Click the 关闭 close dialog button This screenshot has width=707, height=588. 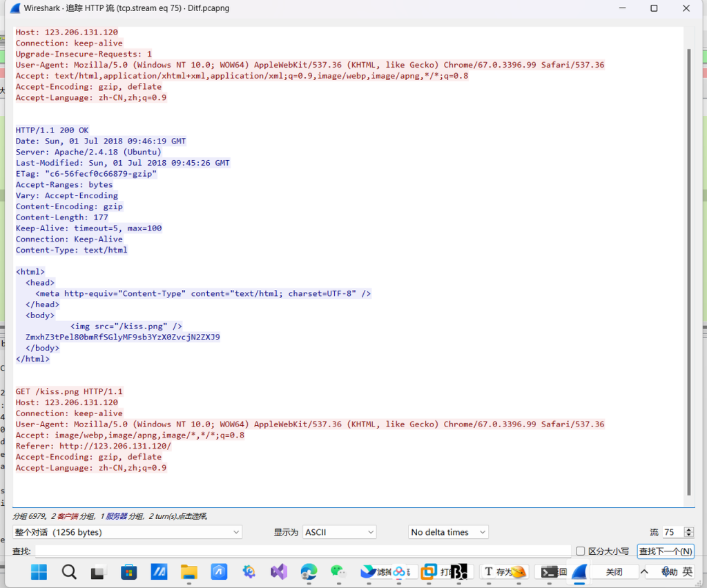tap(614, 571)
